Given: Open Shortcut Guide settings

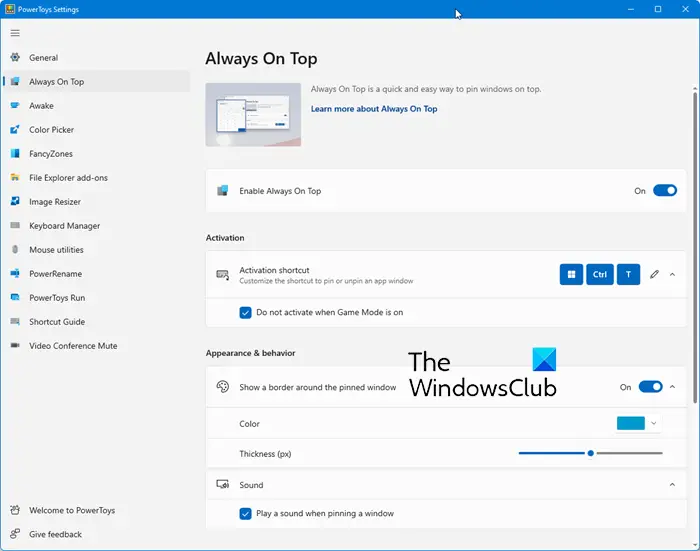Looking at the screenshot, I should 96,322.
